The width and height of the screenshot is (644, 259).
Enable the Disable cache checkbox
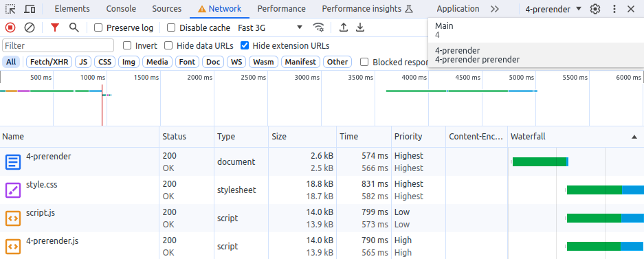[171, 27]
